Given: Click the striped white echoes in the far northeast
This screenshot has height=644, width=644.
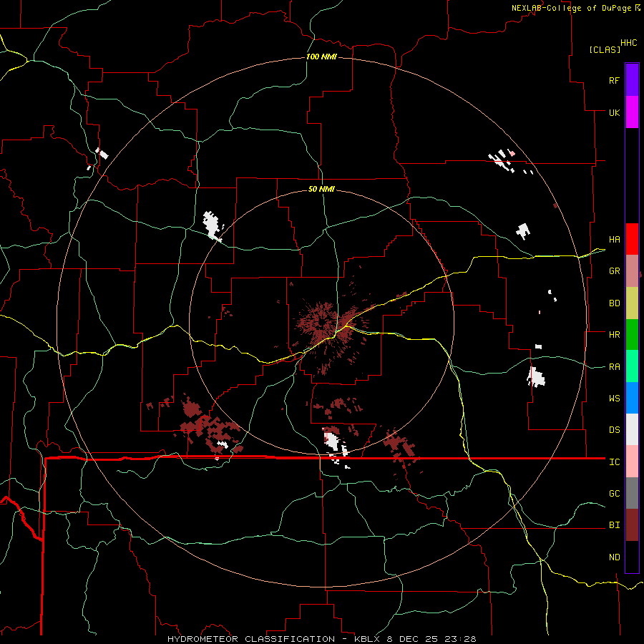Looking at the screenshot, I should coord(502,161).
